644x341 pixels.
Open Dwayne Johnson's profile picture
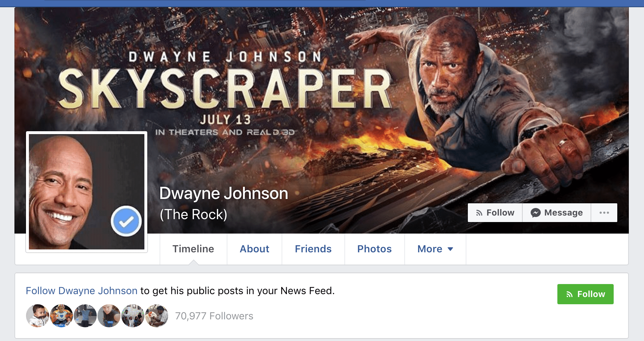point(87,192)
